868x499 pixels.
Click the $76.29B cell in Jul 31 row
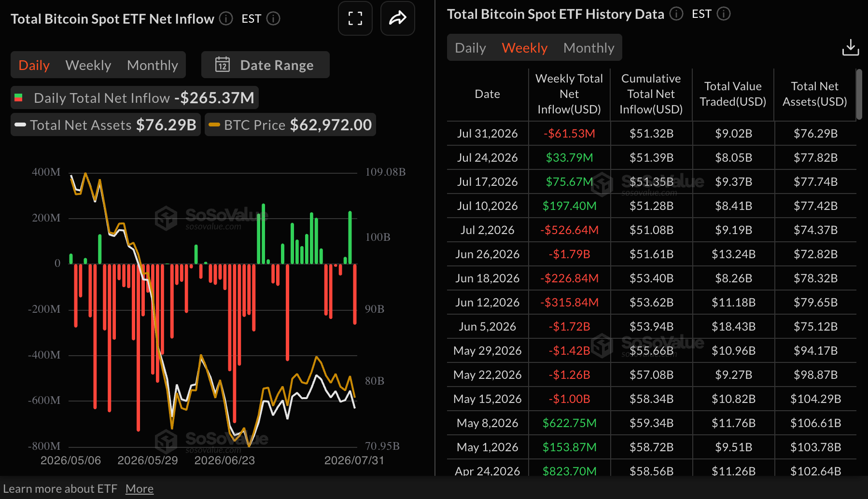point(815,133)
